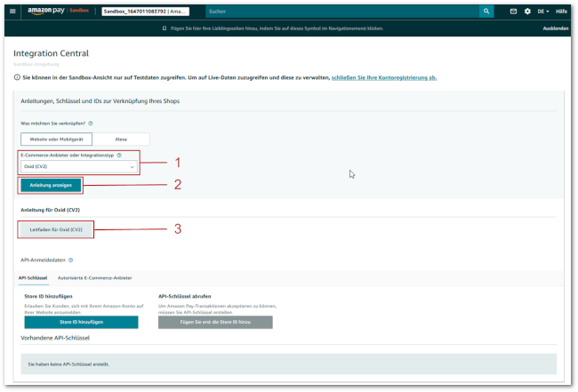Expand the 'Oxid (CV2)' provider dropdown
This screenshot has height=392, width=578.
click(x=79, y=166)
